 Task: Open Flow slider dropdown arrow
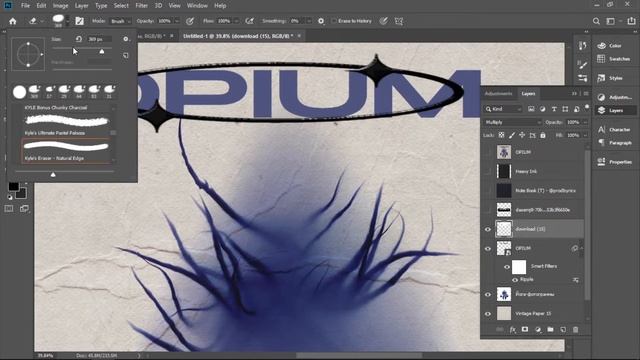pos(236,21)
